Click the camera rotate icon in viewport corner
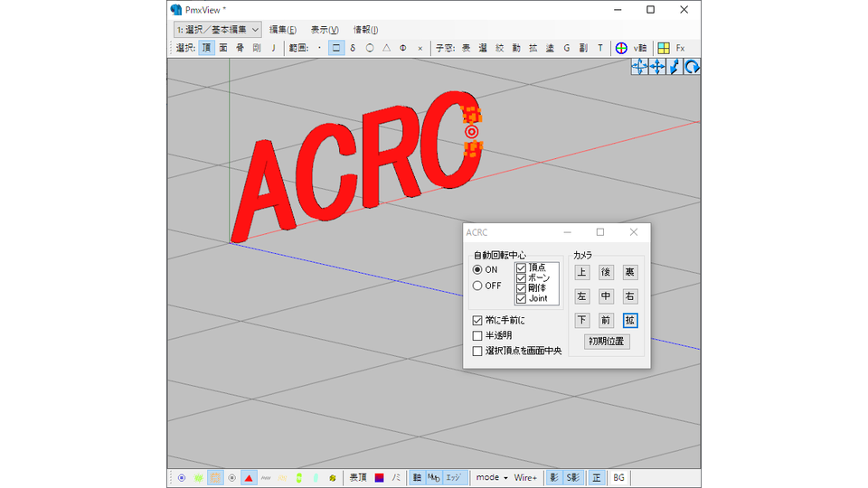The height and width of the screenshot is (488, 868). tap(693, 67)
